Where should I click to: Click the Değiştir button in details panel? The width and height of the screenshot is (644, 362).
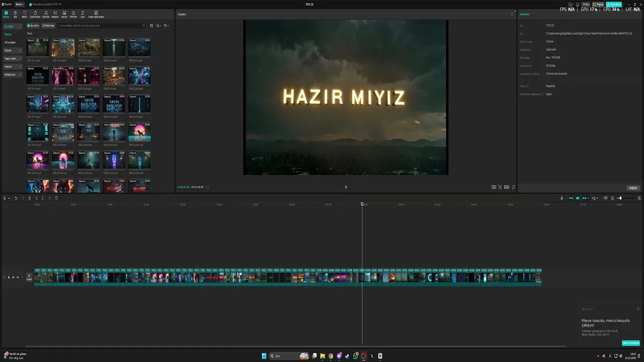pos(633,188)
